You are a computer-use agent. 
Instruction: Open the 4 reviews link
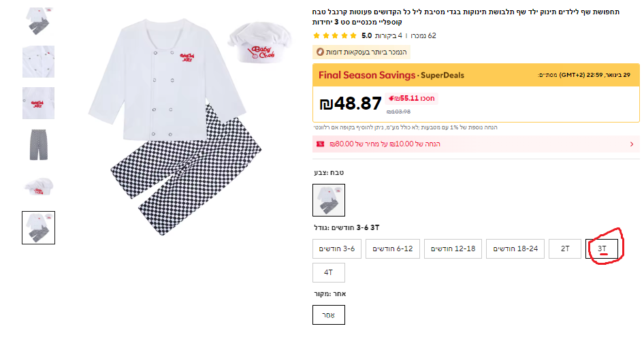coord(391,35)
